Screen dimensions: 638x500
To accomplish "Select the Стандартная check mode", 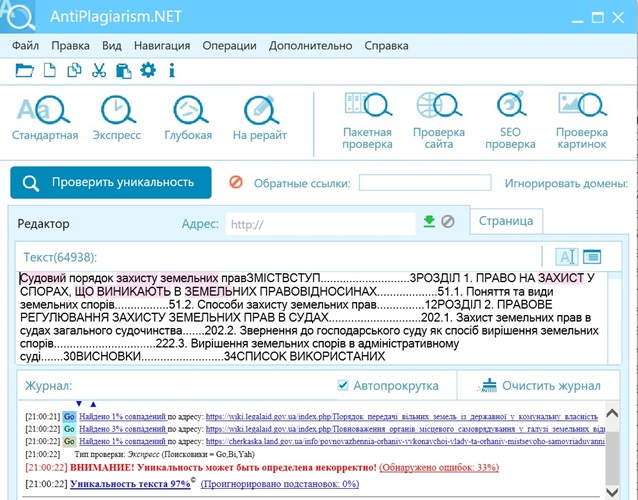I will click(45, 118).
